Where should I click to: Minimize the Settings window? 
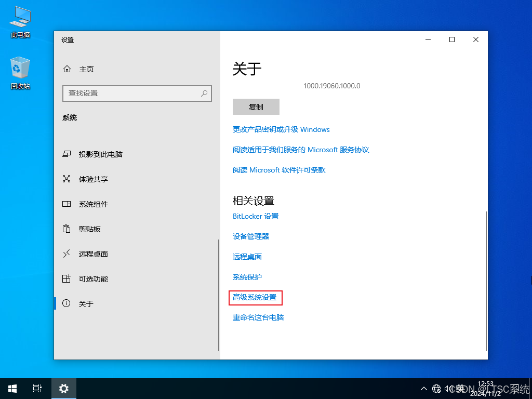coord(428,39)
